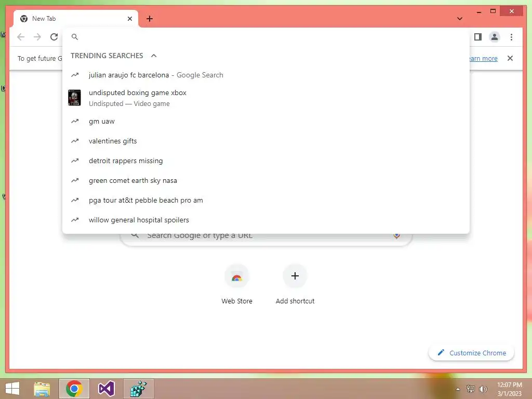Open Chrome's three-dot menu
This screenshot has height=399, width=532.
tap(511, 37)
